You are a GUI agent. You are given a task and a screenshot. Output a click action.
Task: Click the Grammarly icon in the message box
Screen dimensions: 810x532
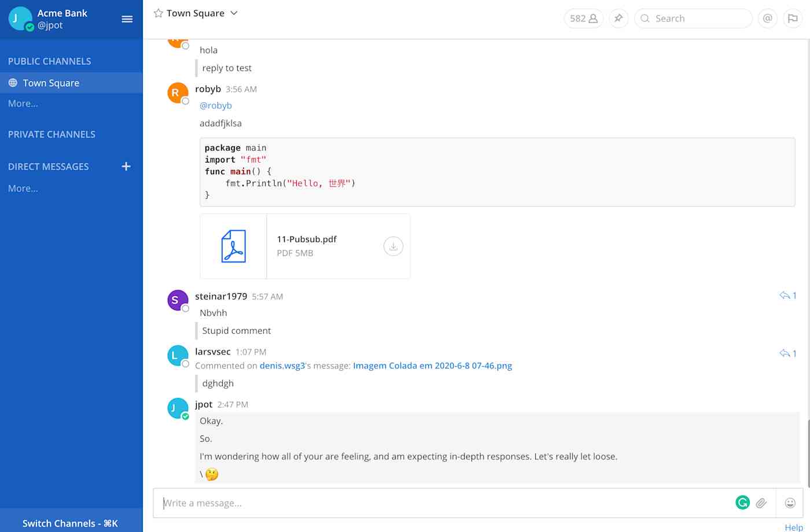click(x=742, y=502)
